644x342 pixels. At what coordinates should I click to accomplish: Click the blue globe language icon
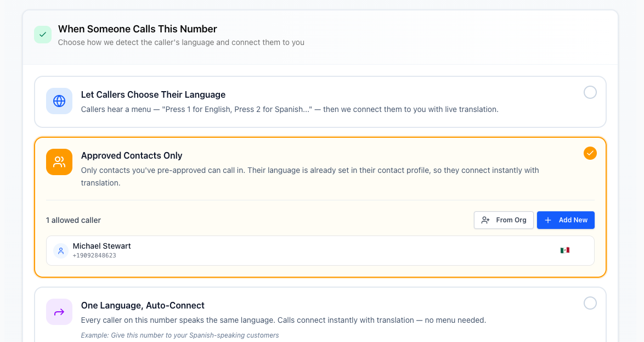(59, 101)
